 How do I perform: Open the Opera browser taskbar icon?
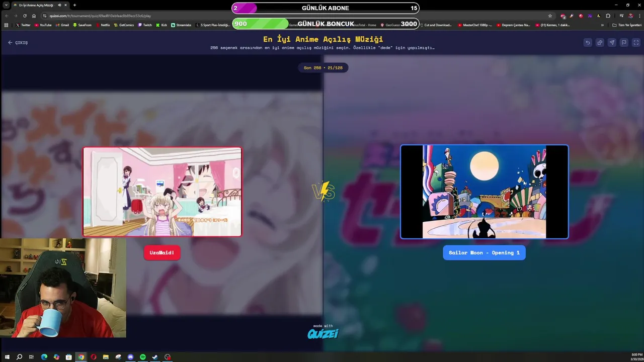[93, 357]
